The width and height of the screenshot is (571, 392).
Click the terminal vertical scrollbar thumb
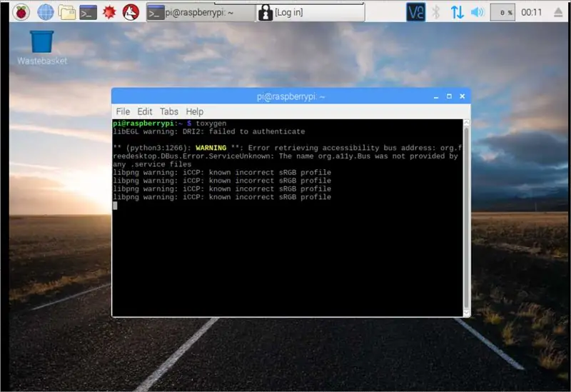coord(467,218)
